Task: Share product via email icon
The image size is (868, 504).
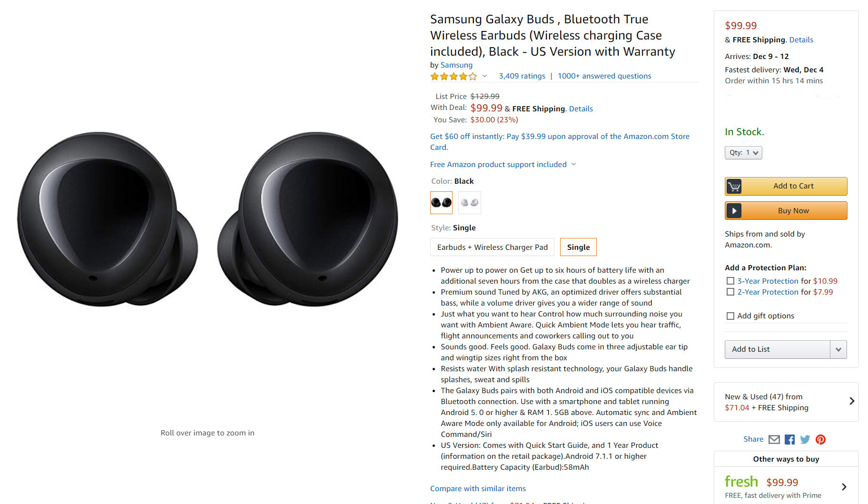Action: pyautogui.click(x=774, y=439)
